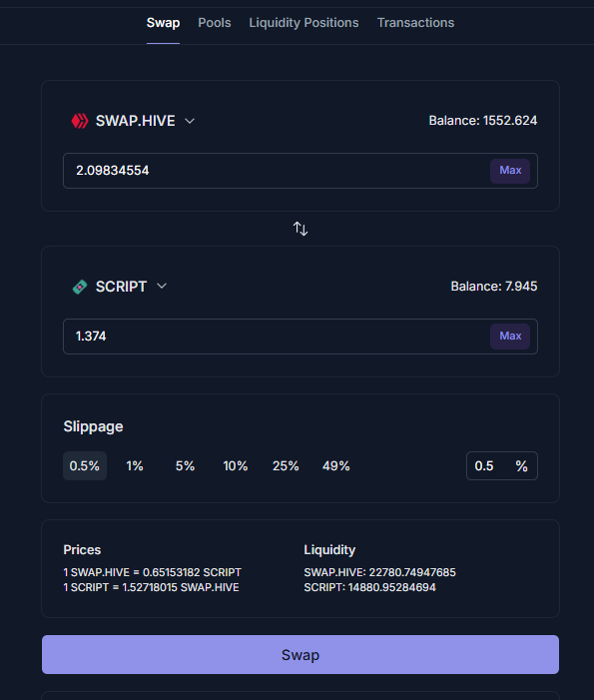
Task: Expand the SWAP.HIVE token dropdown chevron
Action: 190,121
